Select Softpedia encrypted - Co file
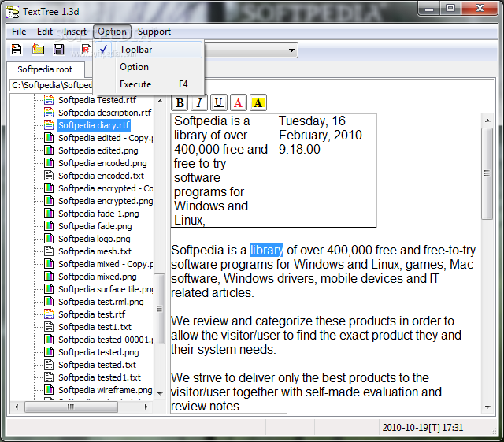This screenshot has height=442, width=504. click(106, 188)
